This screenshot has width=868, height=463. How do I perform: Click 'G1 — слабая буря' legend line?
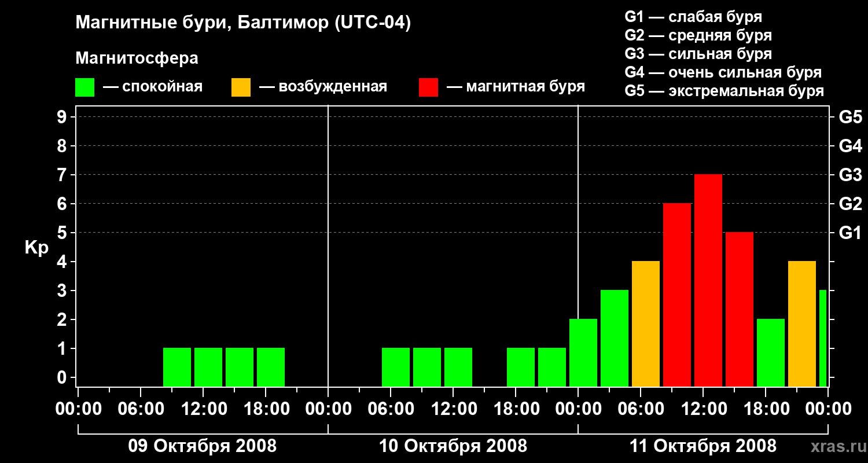click(693, 17)
